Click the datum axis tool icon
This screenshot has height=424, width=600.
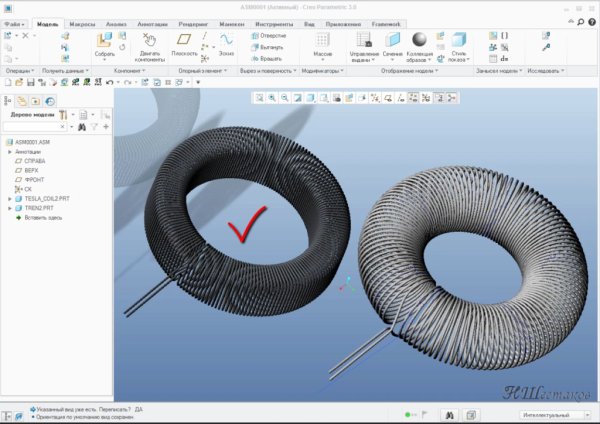[x=205, y=36]
